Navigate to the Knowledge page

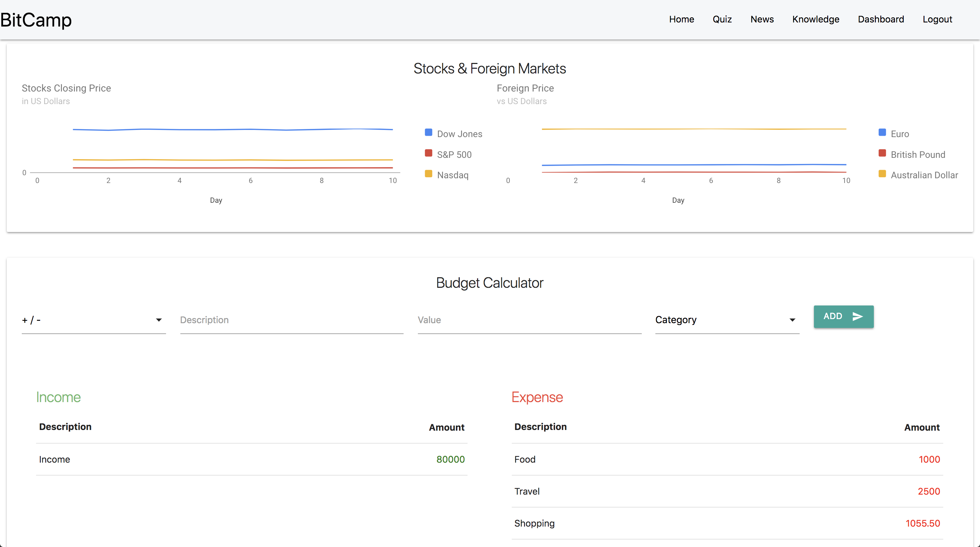[815, 19]
